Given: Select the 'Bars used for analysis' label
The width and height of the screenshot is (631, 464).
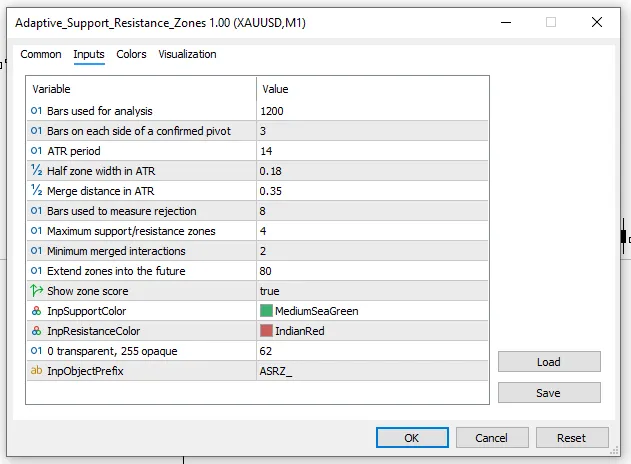Looking at the screenshot, I should point(100,111).
